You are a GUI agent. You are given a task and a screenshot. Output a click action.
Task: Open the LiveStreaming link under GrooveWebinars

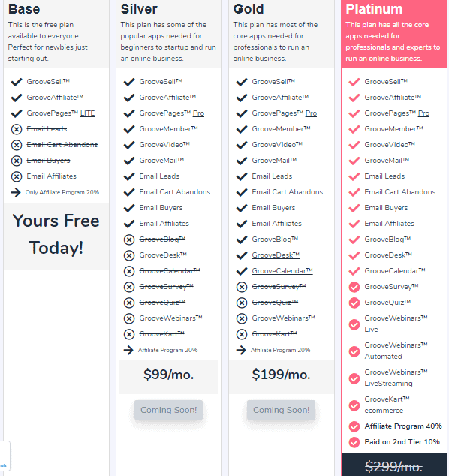389,384
